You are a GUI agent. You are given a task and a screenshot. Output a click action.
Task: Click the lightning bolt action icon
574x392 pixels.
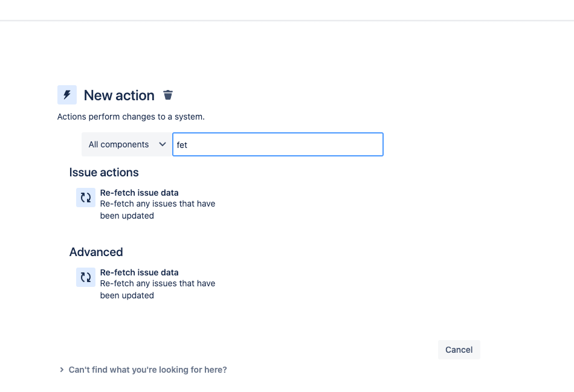(67, 95)
